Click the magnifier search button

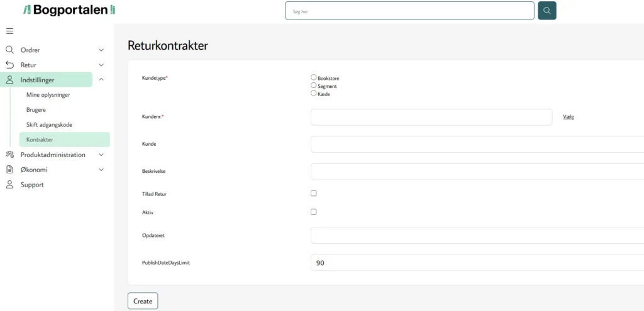click(x=547, y=11)
